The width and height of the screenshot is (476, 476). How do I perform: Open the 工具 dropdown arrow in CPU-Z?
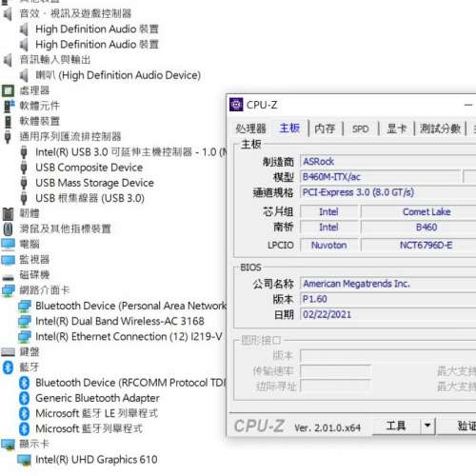coord(427,426)
